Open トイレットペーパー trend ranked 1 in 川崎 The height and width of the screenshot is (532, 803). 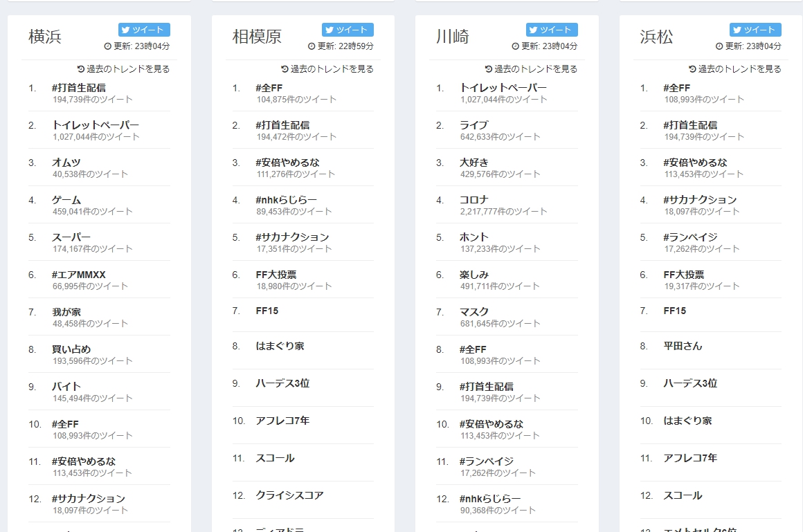click(503, 88)
